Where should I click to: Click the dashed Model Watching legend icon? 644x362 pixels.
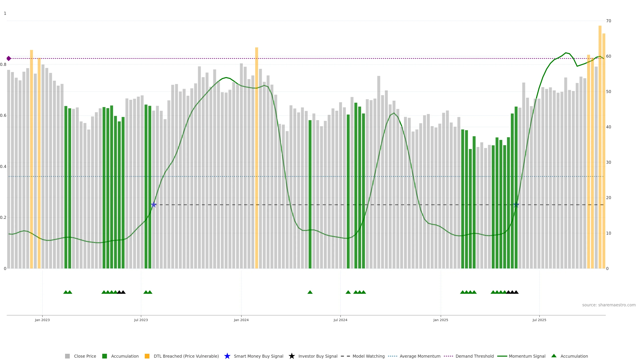coord(345,356)
